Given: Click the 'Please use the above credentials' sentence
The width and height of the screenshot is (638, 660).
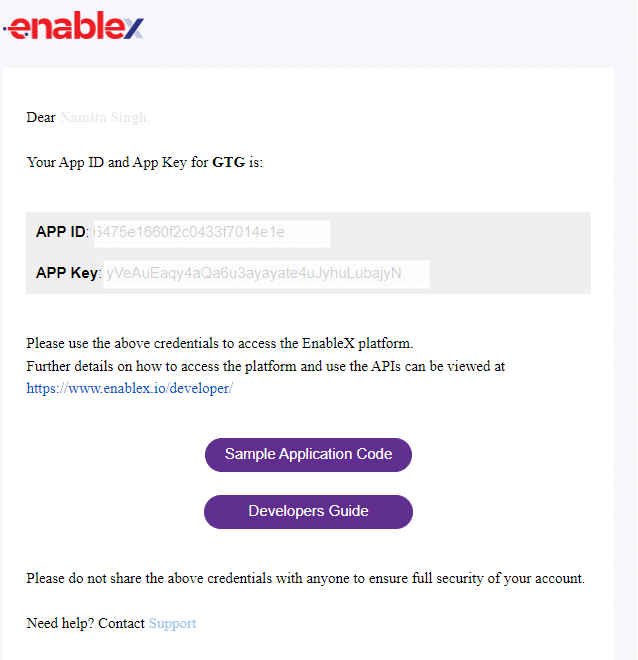Looking at the screenshot, I should pyautogui.click(x=220, y=343).
